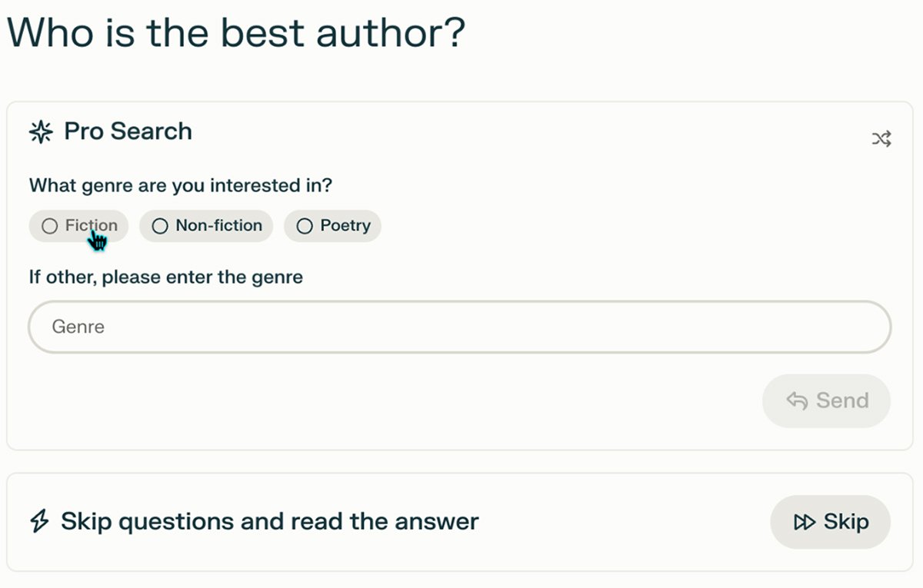
Task: Click the "Genre" placeholder text
Action: [78, 327]
